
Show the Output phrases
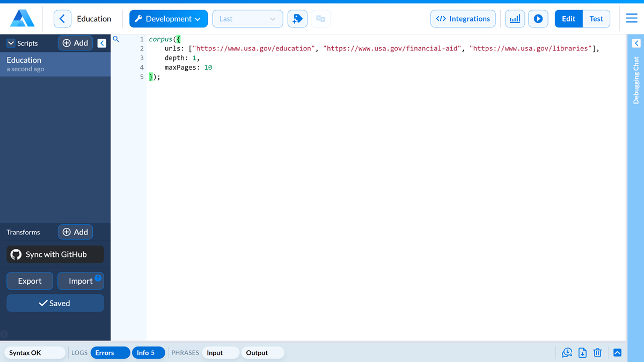261,352
